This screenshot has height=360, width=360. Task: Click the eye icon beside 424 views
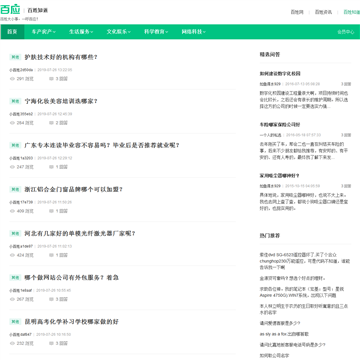[x=12, y=255]
